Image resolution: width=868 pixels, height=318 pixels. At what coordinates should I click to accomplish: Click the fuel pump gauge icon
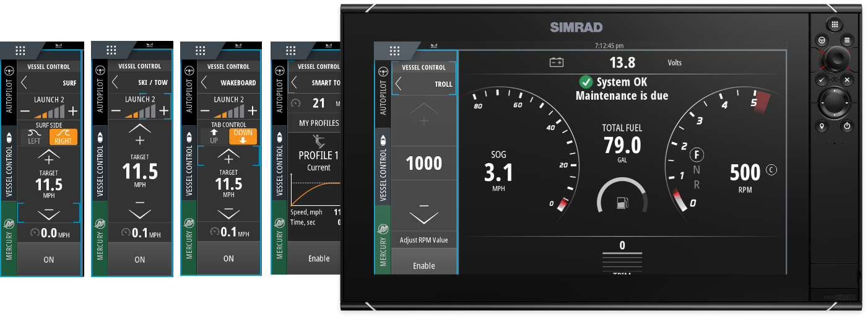[x=622, y=203]
